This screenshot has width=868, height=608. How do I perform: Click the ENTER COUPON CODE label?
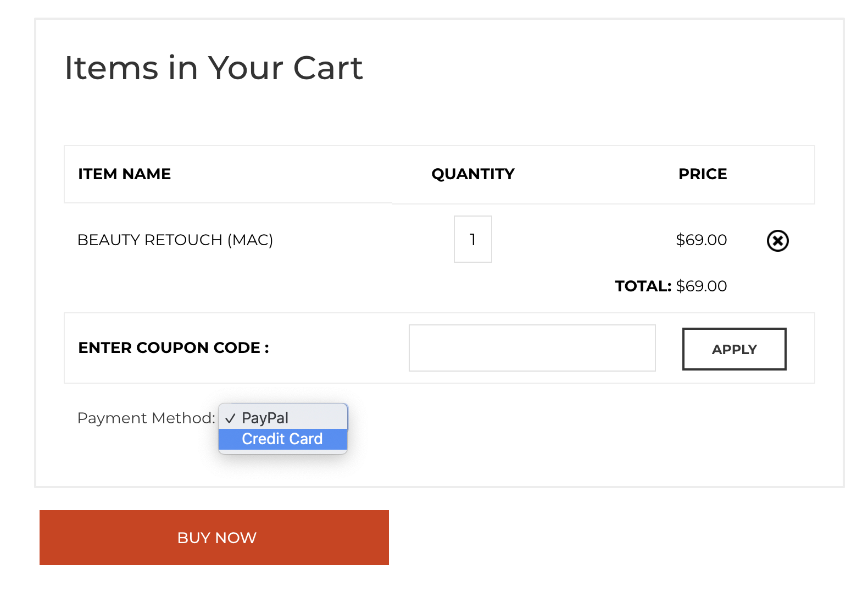tap(174, 348)
